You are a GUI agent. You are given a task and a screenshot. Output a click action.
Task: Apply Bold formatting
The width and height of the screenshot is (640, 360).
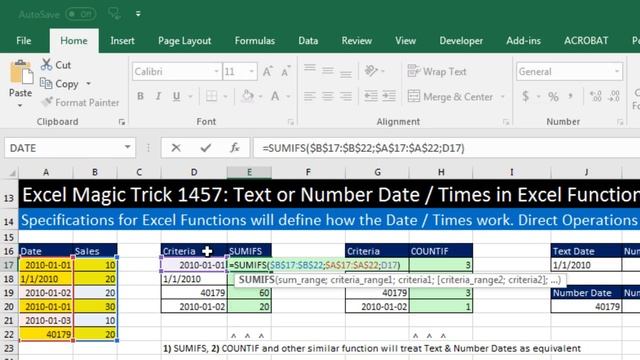point(140,96)
